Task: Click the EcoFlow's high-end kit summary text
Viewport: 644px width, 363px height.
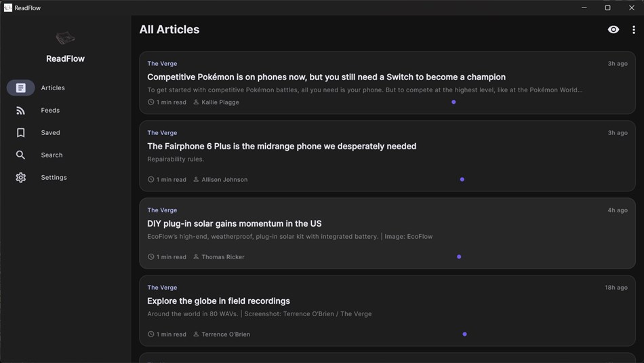Action: (289, 236)
